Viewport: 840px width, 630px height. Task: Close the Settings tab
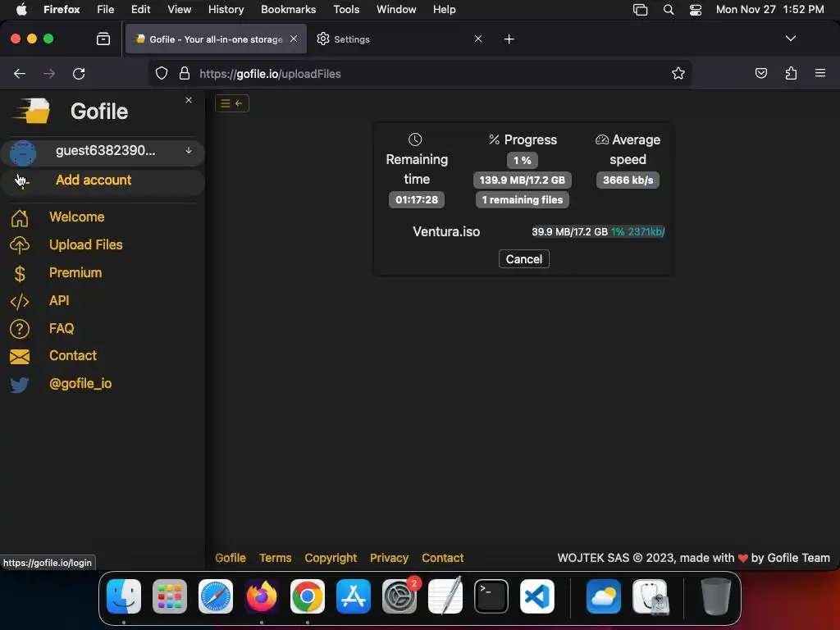478,39
